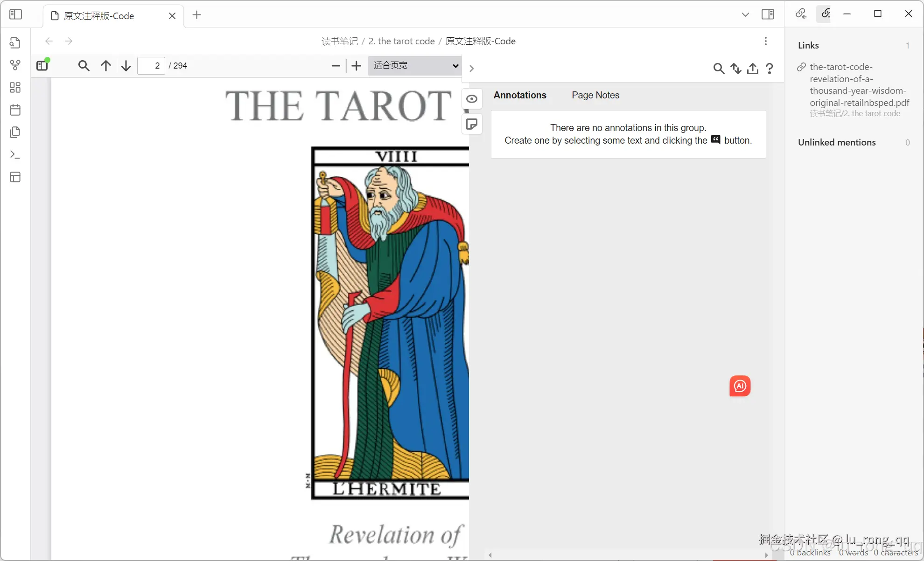The height and width of the screenshot is (561, 924).
Task: Expand the tab list chevron dropdown
Action: pos(745,14)
